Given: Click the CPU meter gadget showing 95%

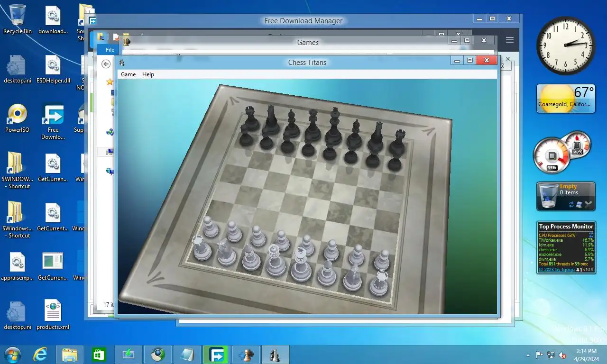Looking at the screenshot, I should pos(552,155).
